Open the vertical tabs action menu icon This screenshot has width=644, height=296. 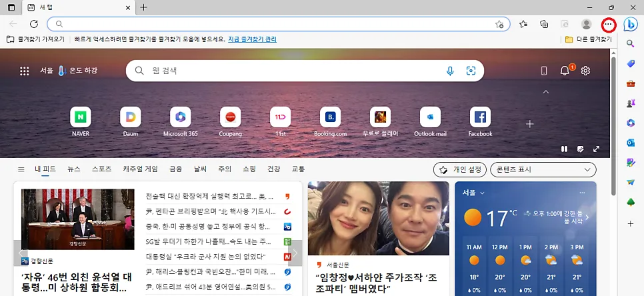click(11, 7)
